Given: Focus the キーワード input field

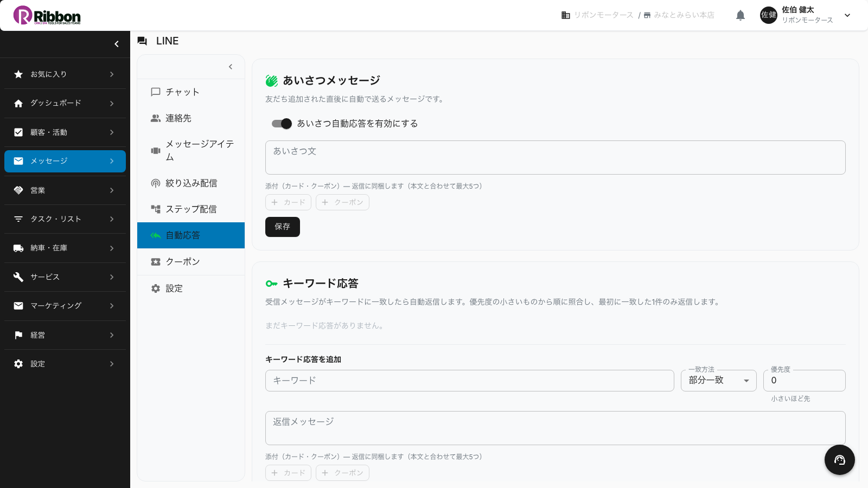Looking at the screenshot, I should coord(470,381).
